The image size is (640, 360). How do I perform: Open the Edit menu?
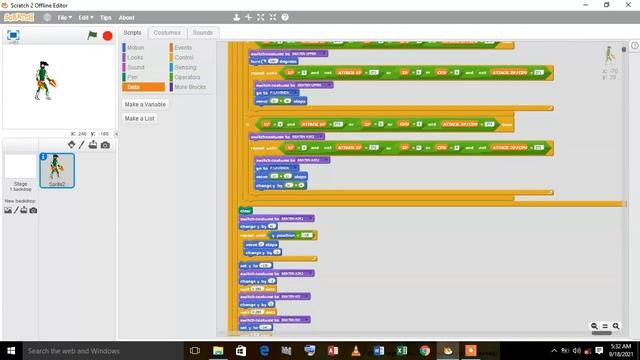[x=86, y=18]
